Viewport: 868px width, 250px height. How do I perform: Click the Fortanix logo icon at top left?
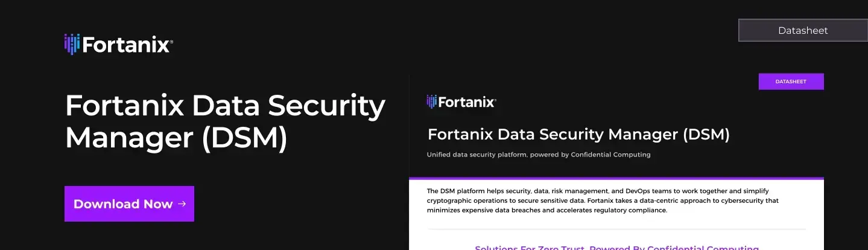pyautogui.click(x=72, y=44)
